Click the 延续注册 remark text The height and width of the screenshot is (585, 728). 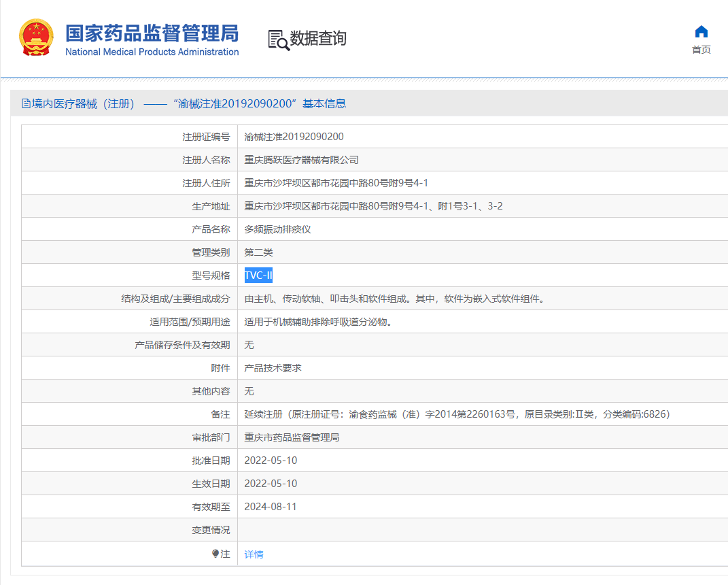[457, 414]
